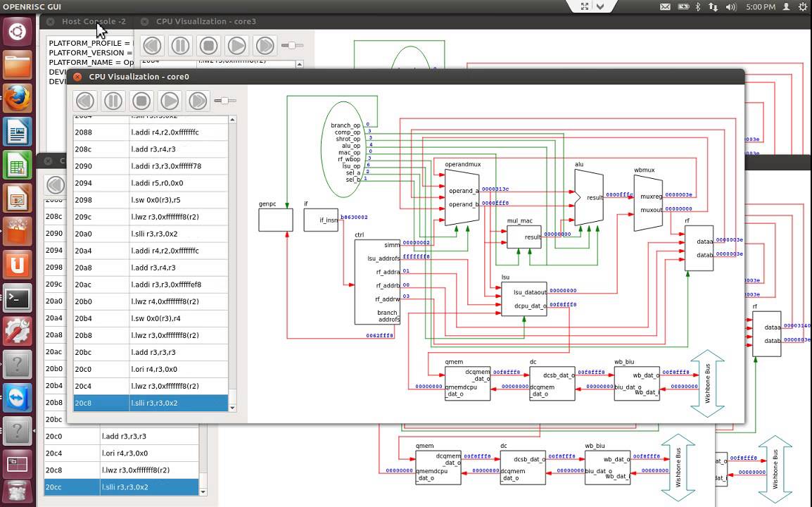Open the Ubuntu Dash home
Image resolution: width=812 pixels, height=507 pixels.
click(x=17, y=32)
